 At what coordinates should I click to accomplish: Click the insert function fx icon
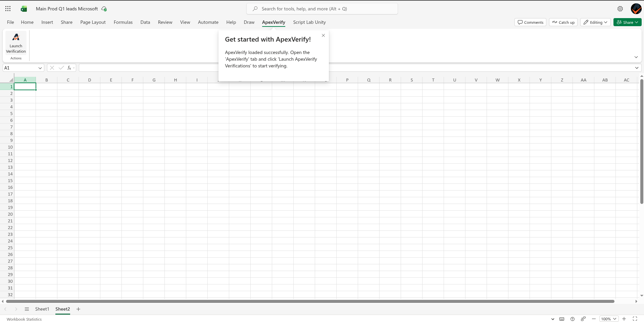[69, 68]
